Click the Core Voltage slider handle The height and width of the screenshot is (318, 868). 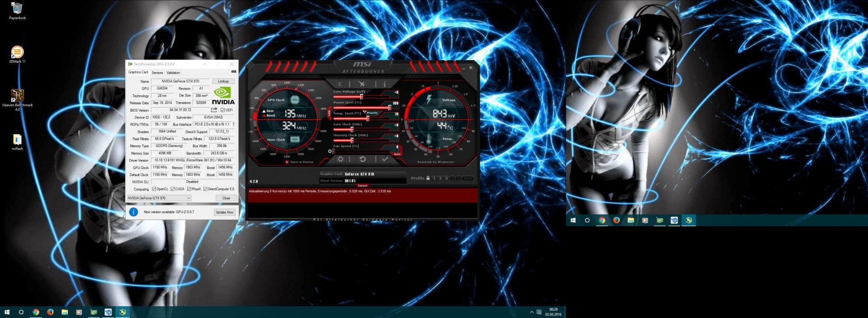(361, 97)
